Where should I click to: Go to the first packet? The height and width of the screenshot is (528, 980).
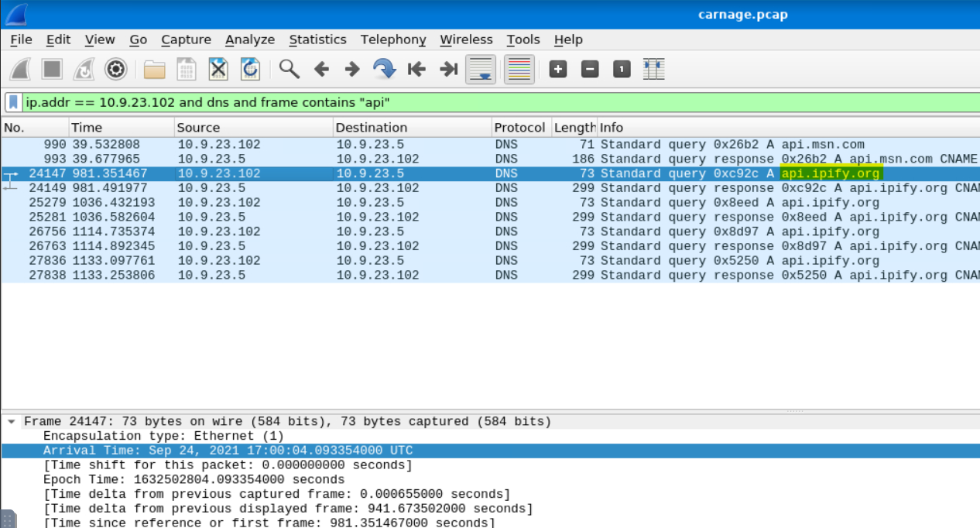(416, 70)
